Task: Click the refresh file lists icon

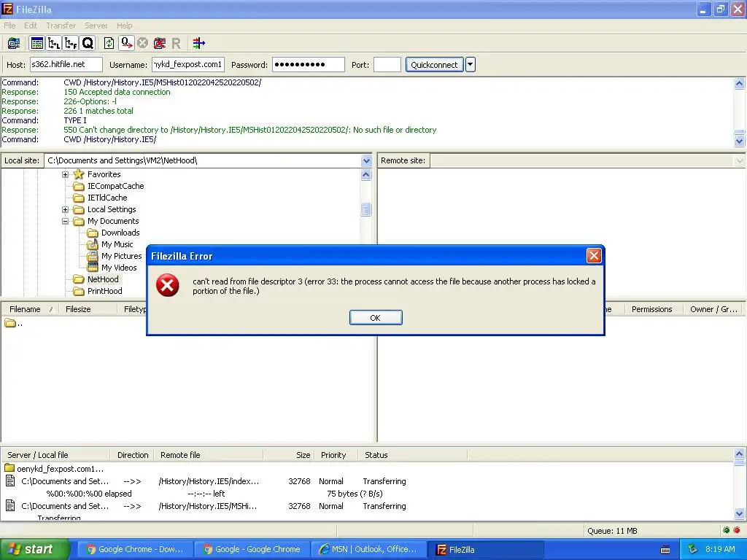Action: tap(109, 43)
